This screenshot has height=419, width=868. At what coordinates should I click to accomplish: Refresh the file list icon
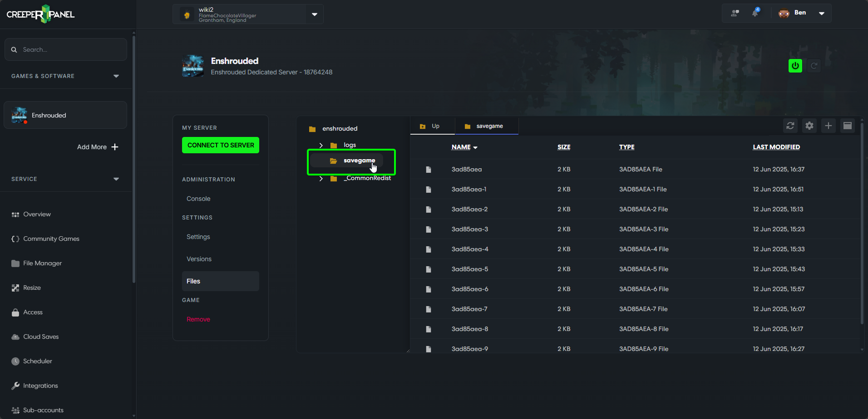(790, 126)
